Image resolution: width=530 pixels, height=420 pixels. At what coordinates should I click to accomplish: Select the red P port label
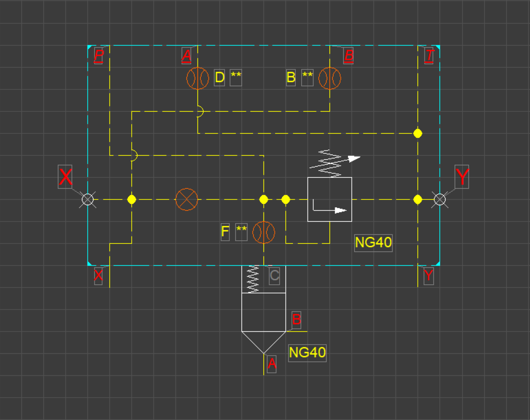pyautogui.click(x=99, y=56)
